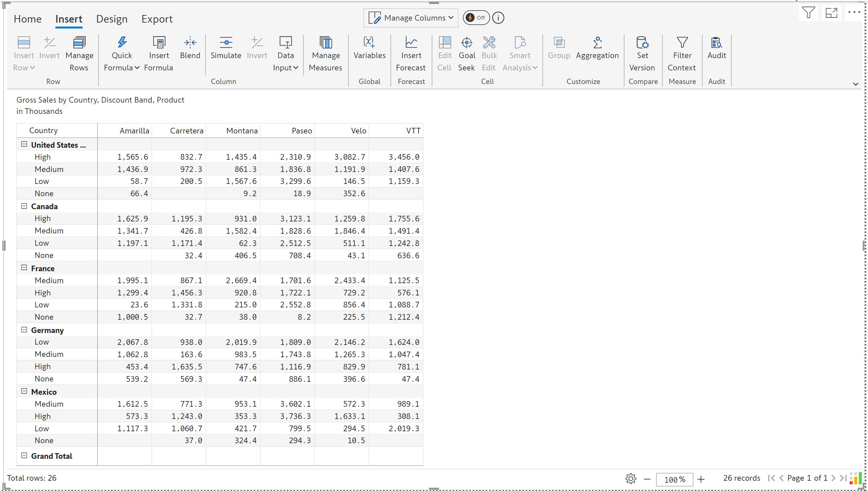Collapse the Canada row group
868x491 pixels.
[x=24, y=206]
